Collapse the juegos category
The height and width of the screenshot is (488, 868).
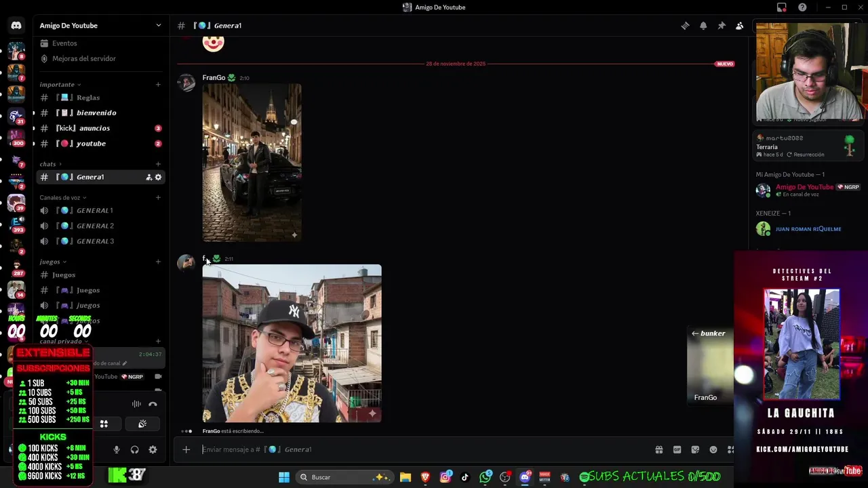point(53,262)
